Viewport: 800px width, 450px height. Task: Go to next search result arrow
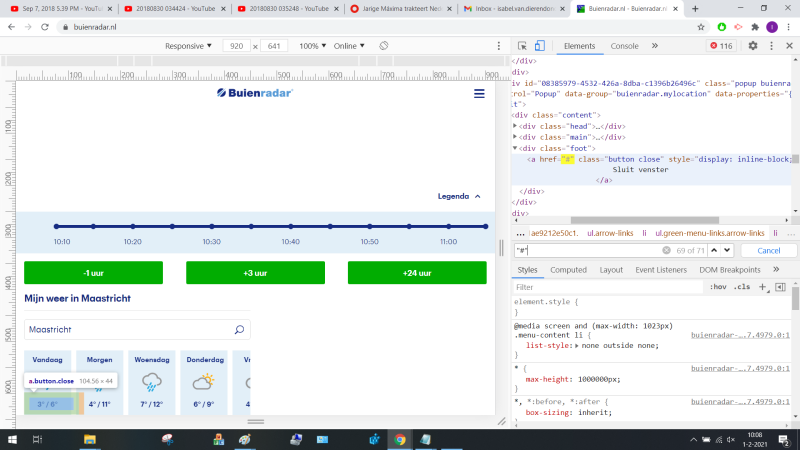coord(725,250)
